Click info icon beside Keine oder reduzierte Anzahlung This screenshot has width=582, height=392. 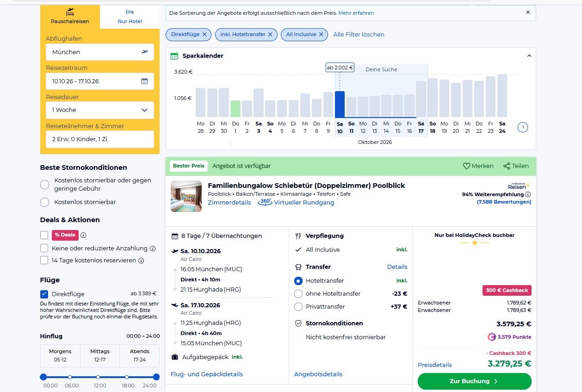(x=153, y=249)
